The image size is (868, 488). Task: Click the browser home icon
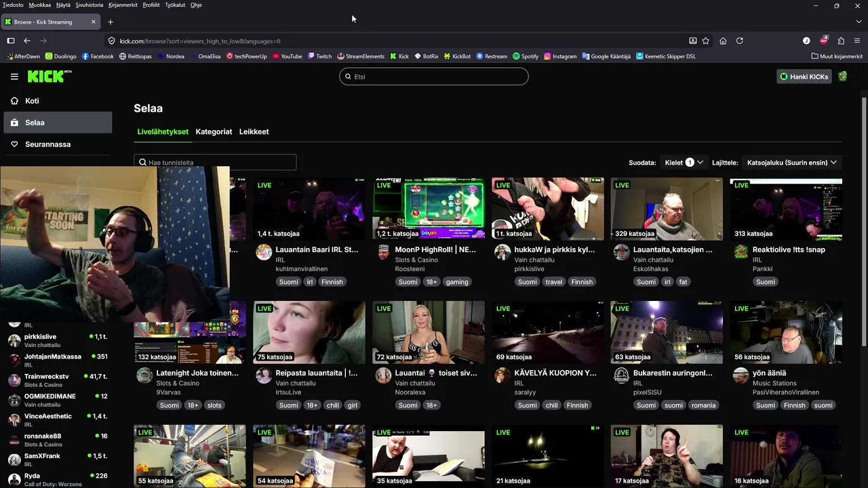pyautogui.click(x=723, y=41)
